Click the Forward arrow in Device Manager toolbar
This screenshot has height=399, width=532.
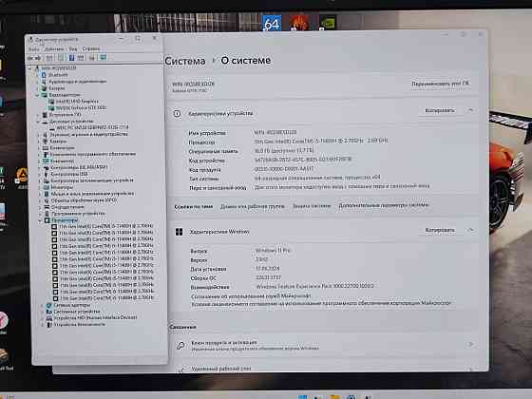[x=38, y=58]
